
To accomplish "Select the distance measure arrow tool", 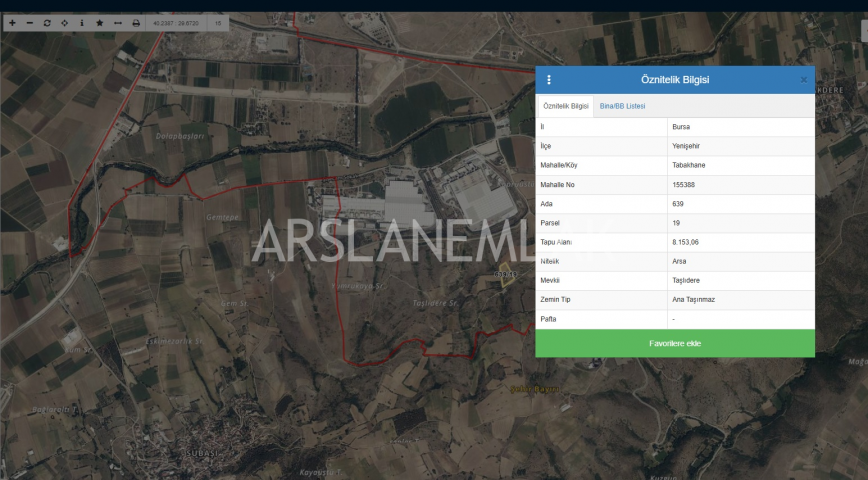I will click(118, 22).
